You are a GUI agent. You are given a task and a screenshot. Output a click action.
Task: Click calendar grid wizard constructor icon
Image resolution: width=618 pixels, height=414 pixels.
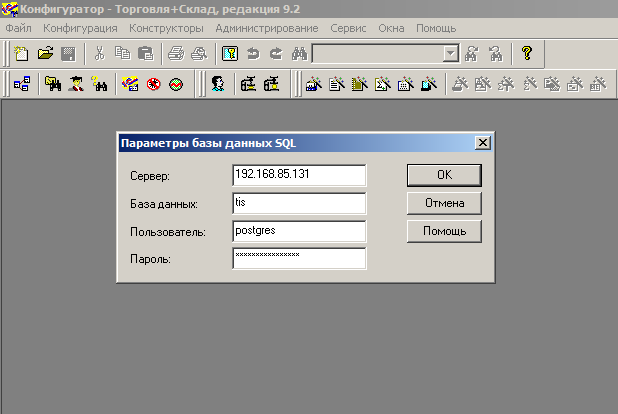point(406,84)
